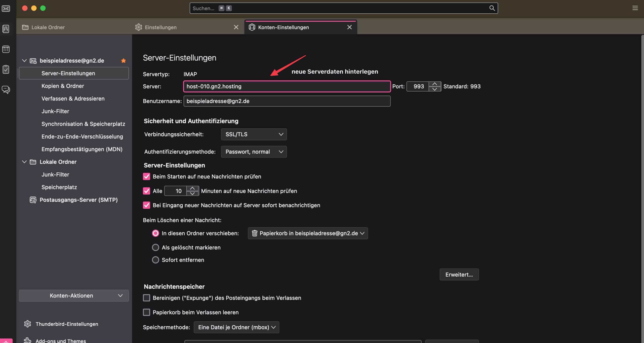Open the Tasks icon in sidebar
The image size is (644, 343).
tap(6, 69)
